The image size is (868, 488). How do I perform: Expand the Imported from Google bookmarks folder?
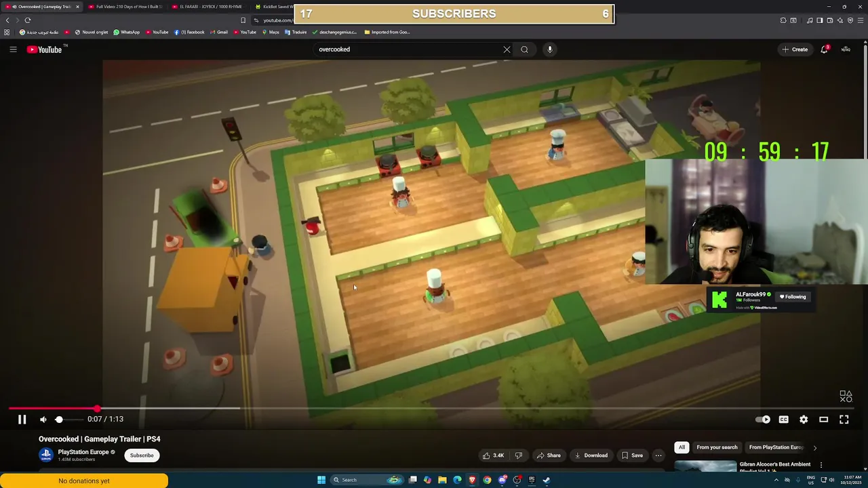click(387, 32)
